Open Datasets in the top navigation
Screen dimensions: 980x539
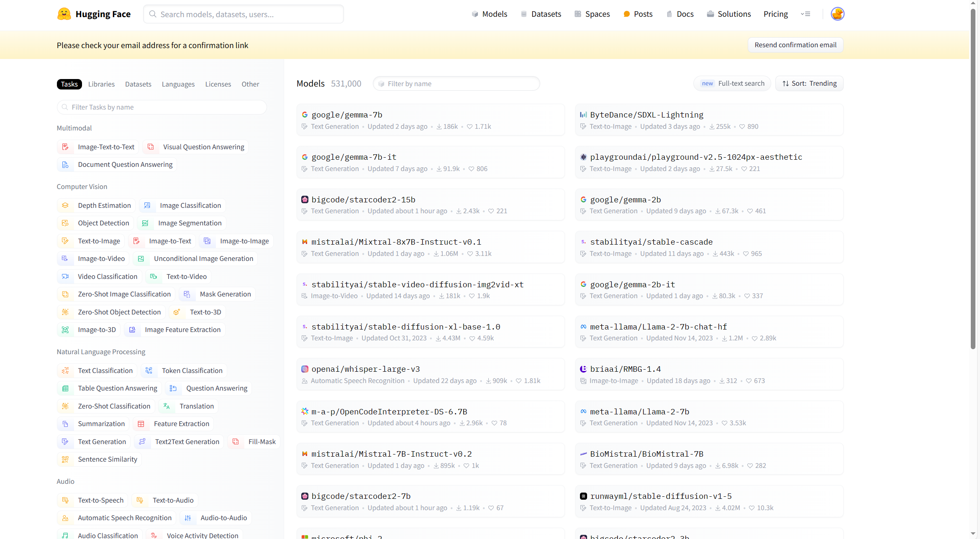pos(541,14)
